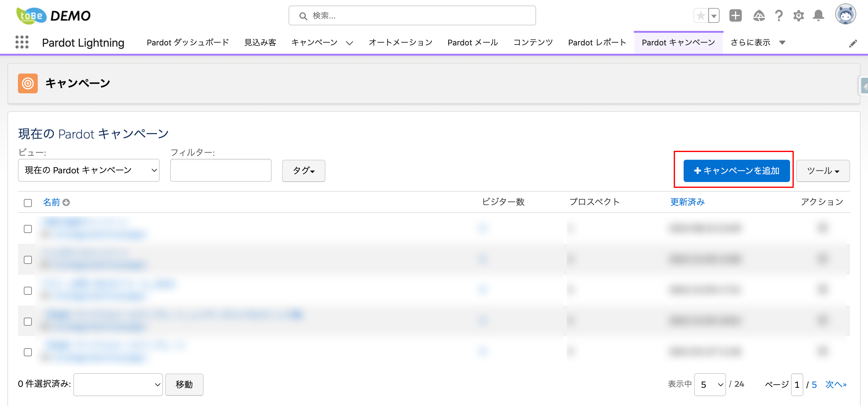Image resolution: width=868 pixels, height=406 pixels.
Task: Check the first campaign row checkbox
Action: click(28, 229)
